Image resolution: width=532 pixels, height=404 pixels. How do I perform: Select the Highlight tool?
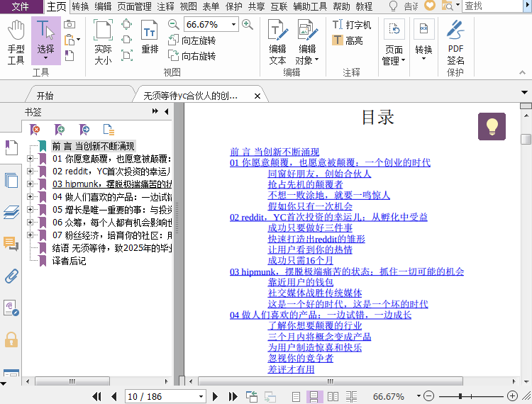(348, 40)
